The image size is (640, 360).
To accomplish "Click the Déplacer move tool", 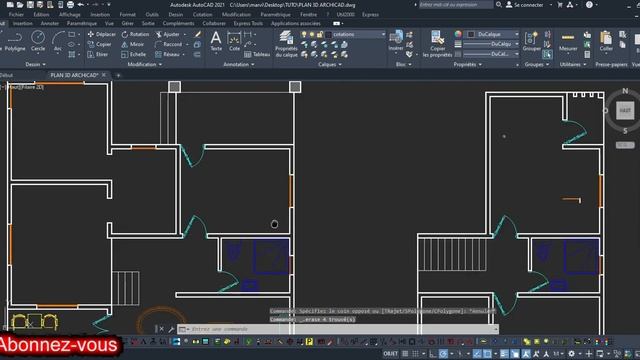I will click(102, 34).
